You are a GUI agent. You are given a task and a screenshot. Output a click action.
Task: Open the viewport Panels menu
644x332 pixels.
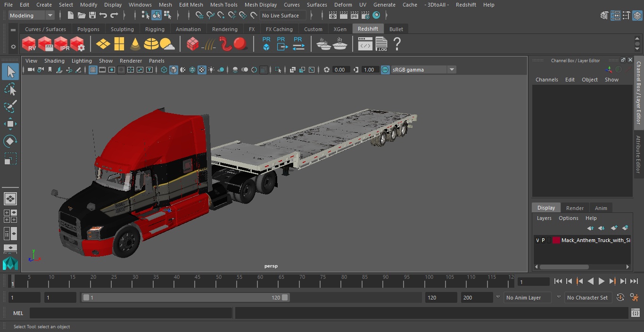(x=157, y=61)
